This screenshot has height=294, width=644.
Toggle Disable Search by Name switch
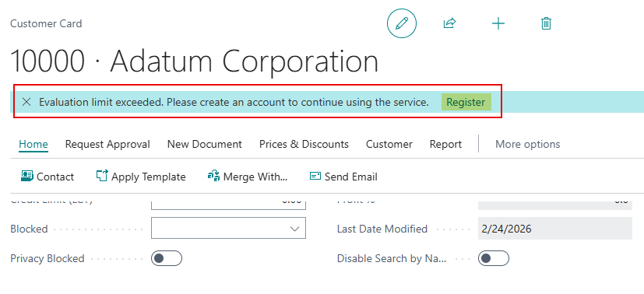point(494,258)
